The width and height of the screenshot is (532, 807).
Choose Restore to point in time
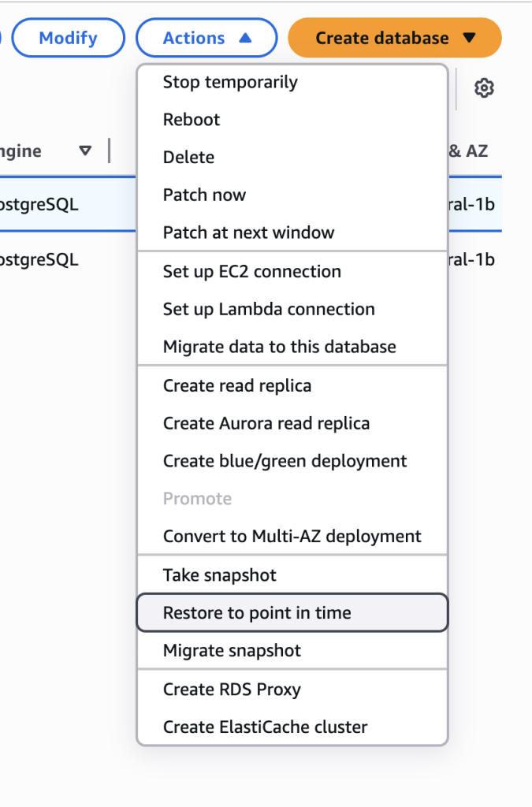click(292, 612)
